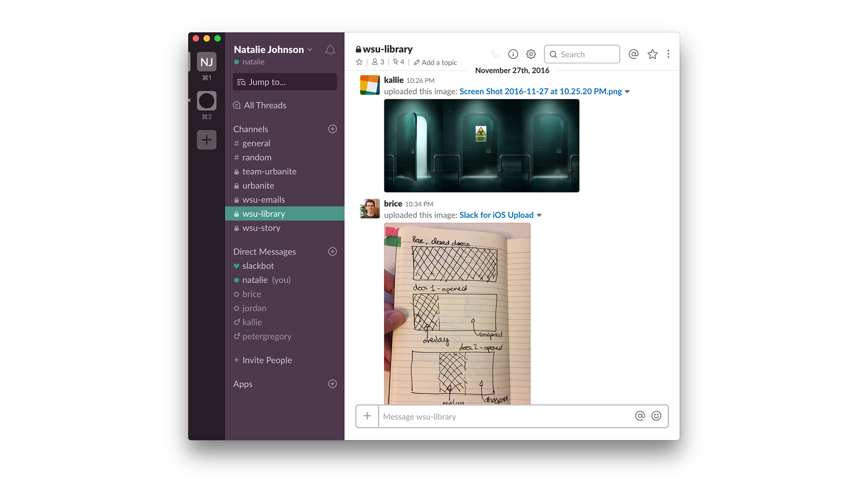Open the notebook sketch image preview
868x488 pixels.
[x=457, y=314]
